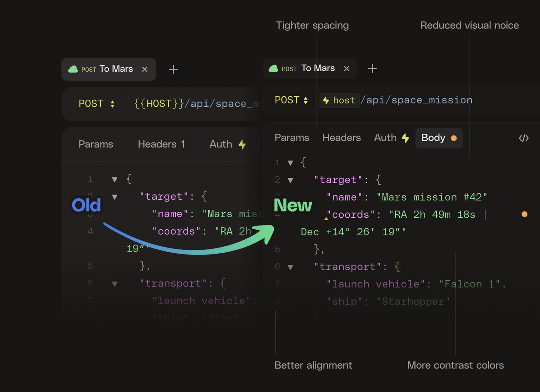Collapse the "target" object disclosure triangle
The height and width of the screenshot is (392, 540).
[290, 180]
